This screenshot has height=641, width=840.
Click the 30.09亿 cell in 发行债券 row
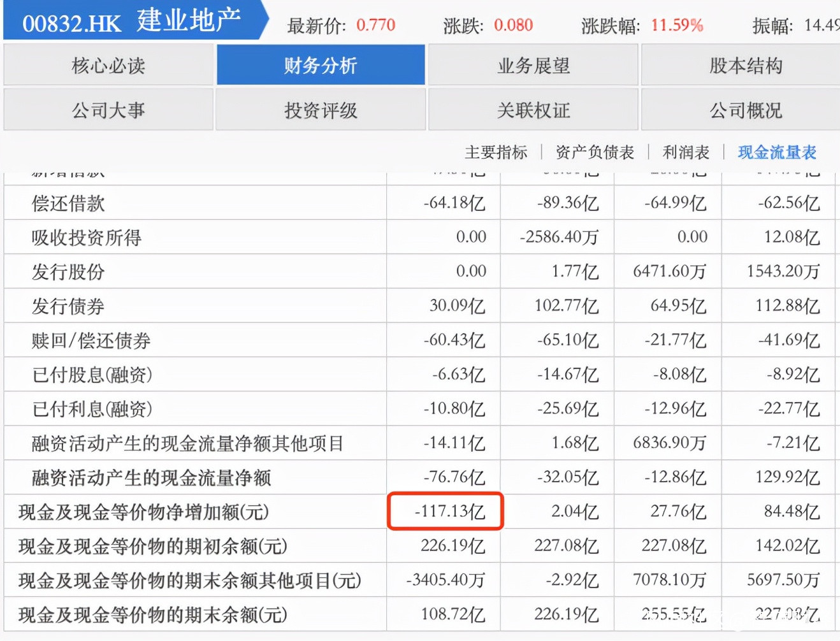(x=458, y=306)
